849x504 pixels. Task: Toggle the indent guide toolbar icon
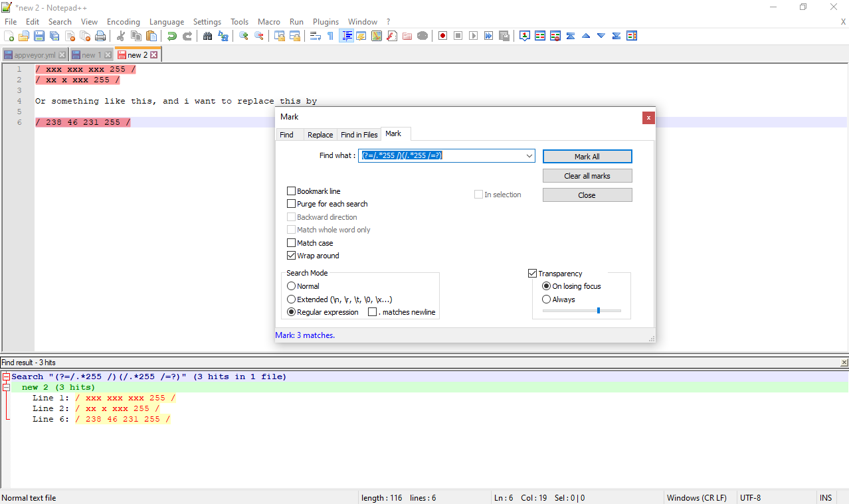coord(346,36)
